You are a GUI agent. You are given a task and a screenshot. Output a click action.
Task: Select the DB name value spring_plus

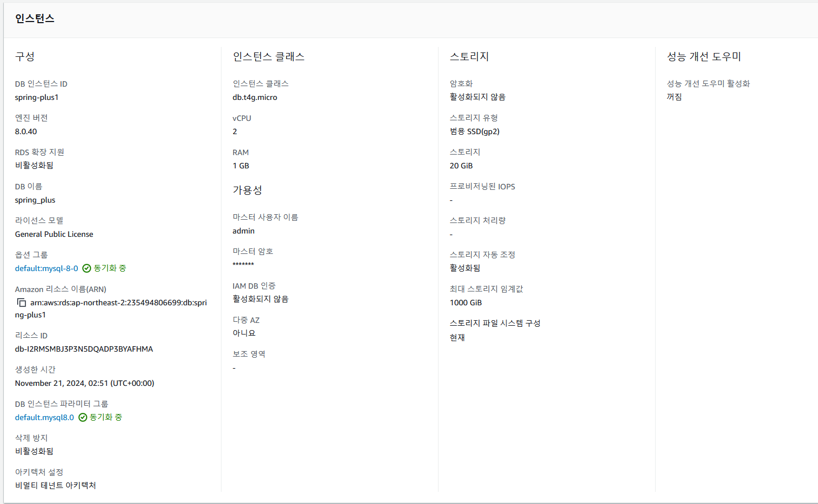tap(35, 200)
